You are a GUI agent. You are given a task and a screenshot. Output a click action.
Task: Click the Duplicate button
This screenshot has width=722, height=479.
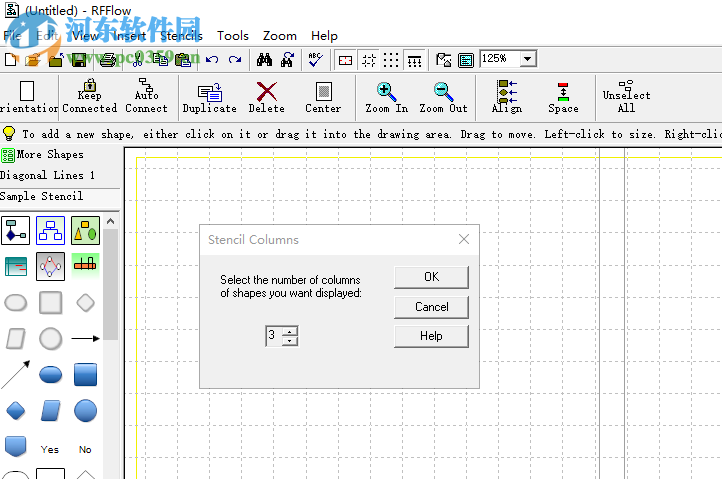pyautogui.click(x=210, y=98)
